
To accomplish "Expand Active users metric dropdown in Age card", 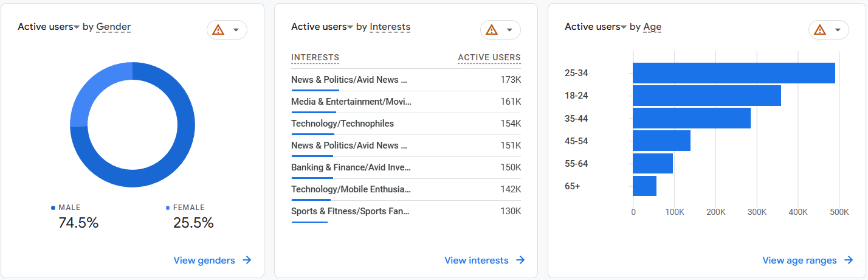I will click(x=624, y=27).
